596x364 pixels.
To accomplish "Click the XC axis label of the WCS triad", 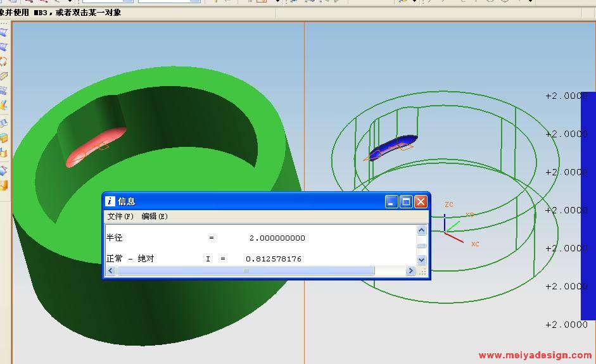I will 475,244.
